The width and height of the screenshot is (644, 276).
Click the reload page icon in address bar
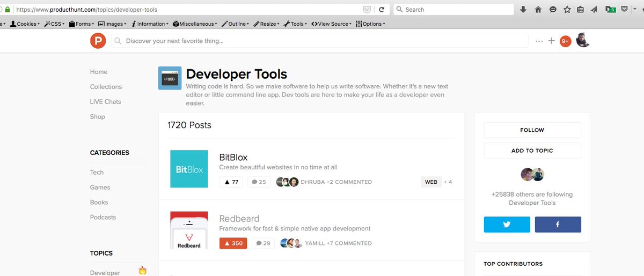[382, 10]
